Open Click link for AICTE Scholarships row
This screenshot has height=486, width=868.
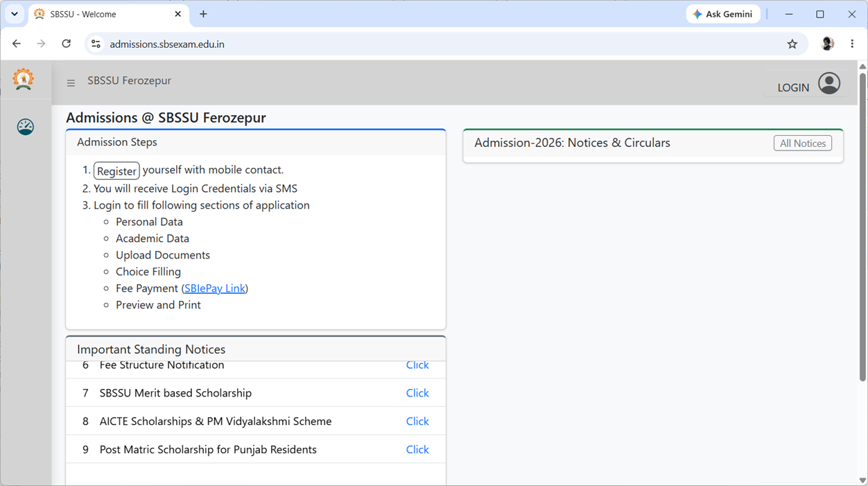coord(417,422)
